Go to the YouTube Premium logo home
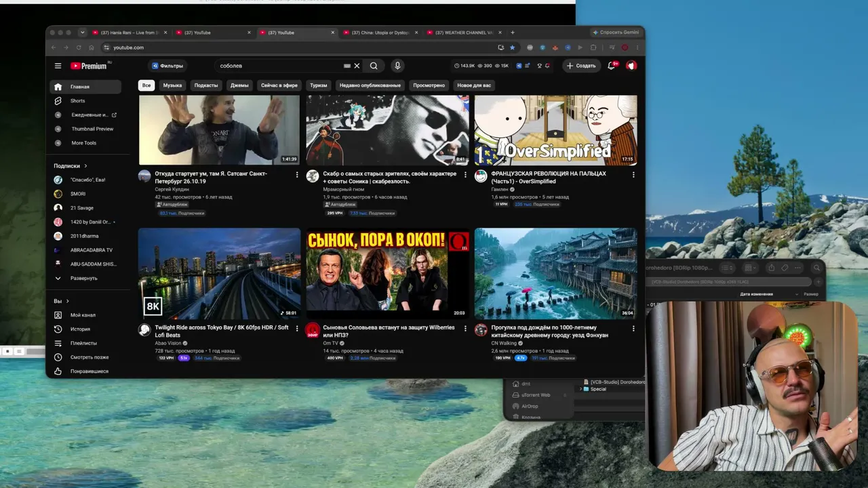This screenshot has height=488, width=868. [89, 66]
